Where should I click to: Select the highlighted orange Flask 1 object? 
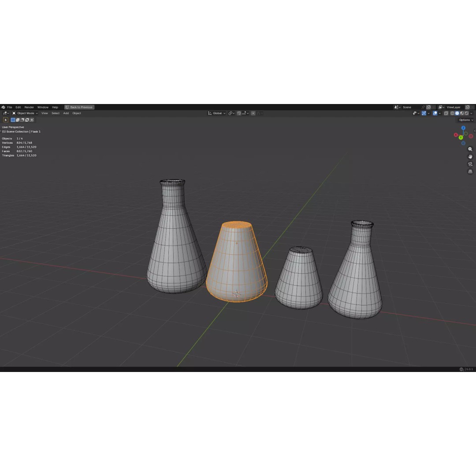(237, 261)
